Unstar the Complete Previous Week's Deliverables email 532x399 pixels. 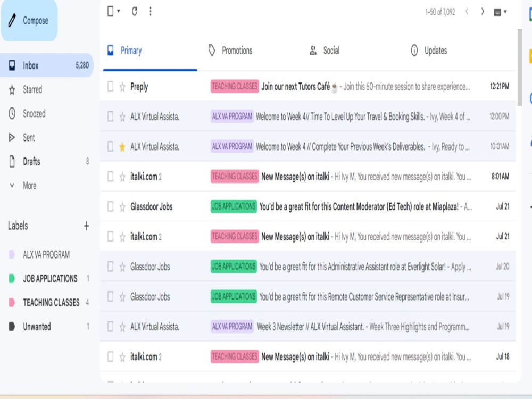coord(122,147)
